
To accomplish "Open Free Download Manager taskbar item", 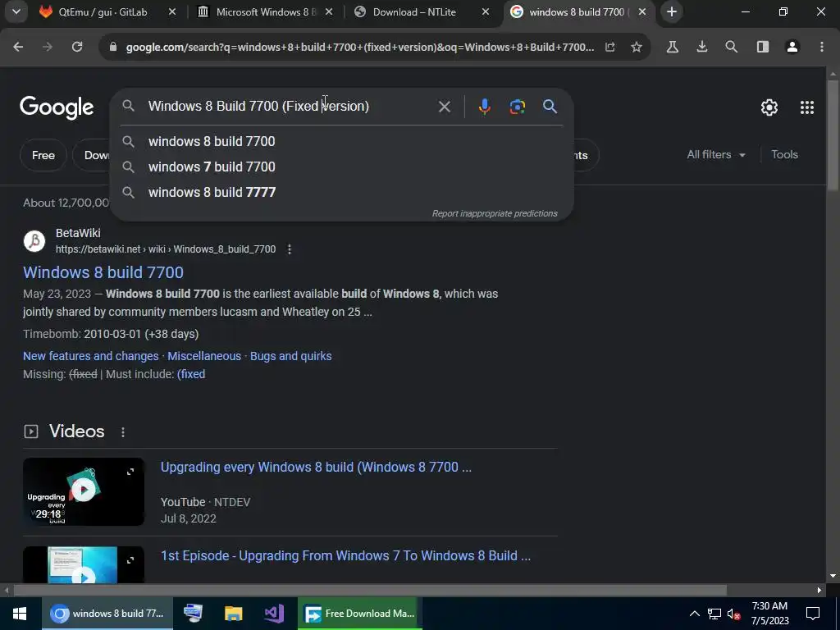I will click(359, 614).
